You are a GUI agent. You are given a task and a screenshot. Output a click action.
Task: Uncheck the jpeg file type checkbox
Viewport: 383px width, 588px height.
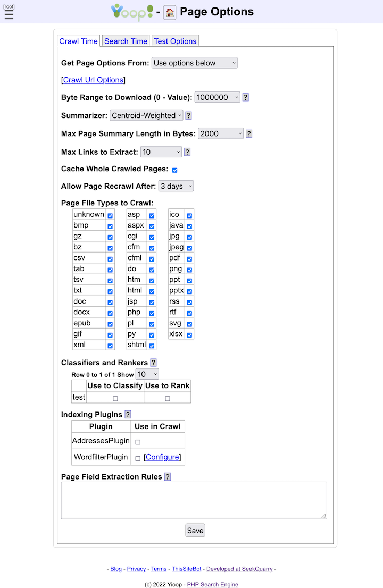[x=189, y=248]
